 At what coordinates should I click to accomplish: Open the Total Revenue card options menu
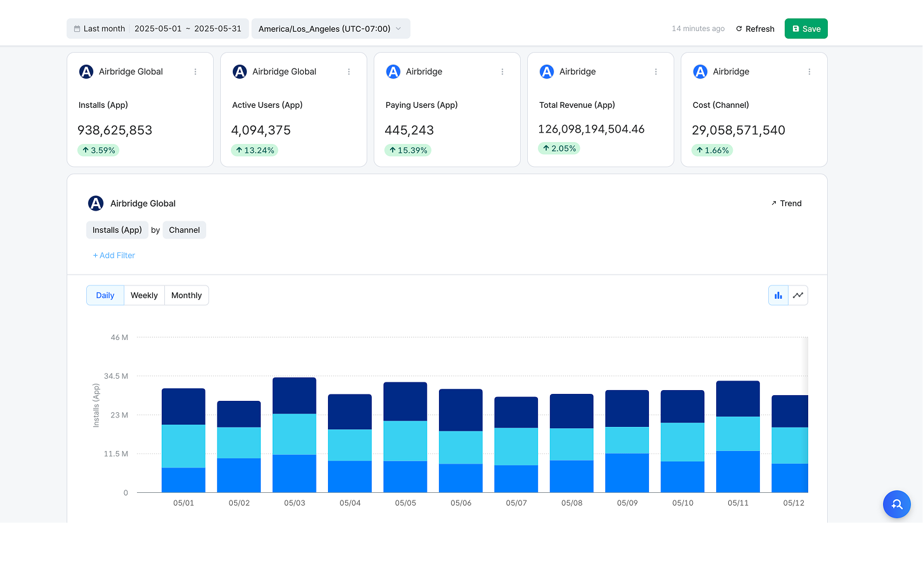click(656, 72)
